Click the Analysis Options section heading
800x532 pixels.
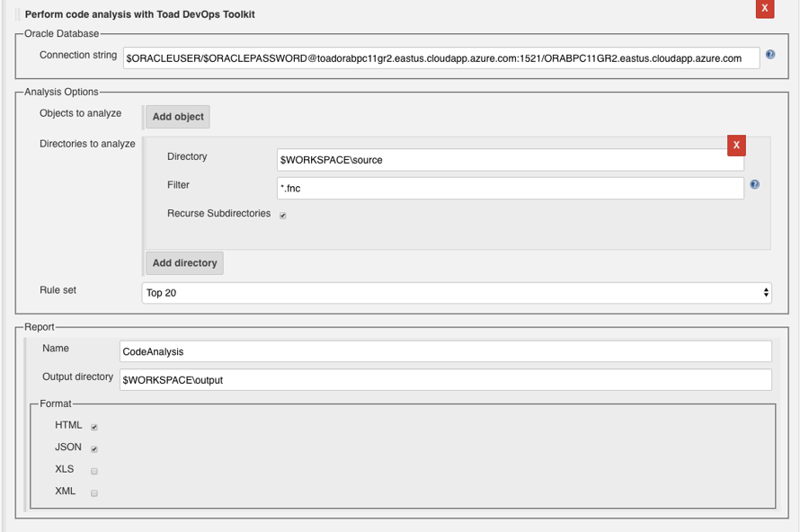[x=61, y=92]
